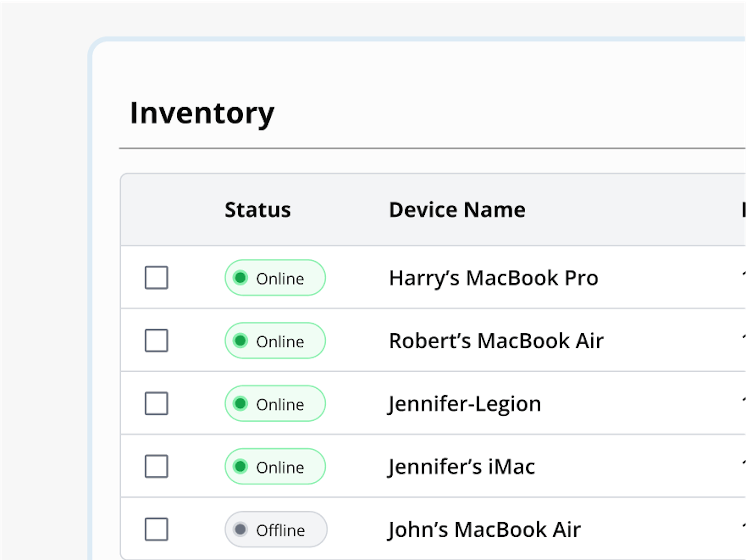Select the Jennifer-Legion device name
Screen dimensions: 746x560
465,404
